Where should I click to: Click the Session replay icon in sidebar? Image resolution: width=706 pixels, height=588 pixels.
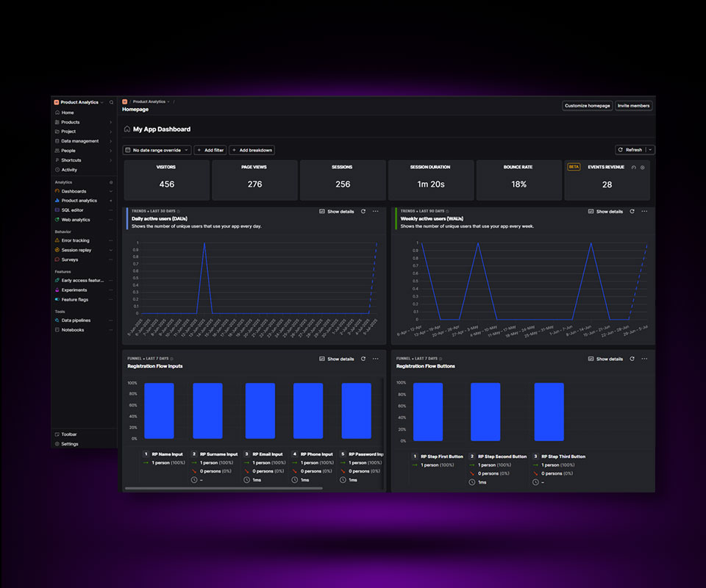pos(57,250)
